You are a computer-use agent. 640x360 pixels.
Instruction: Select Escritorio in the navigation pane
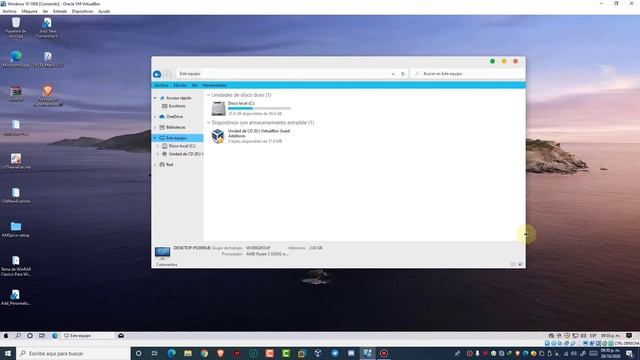click(174, 106)
